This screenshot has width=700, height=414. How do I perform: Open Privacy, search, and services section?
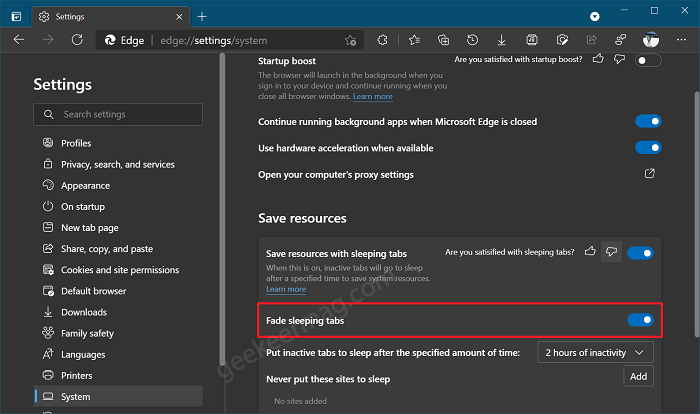(118, 164)
